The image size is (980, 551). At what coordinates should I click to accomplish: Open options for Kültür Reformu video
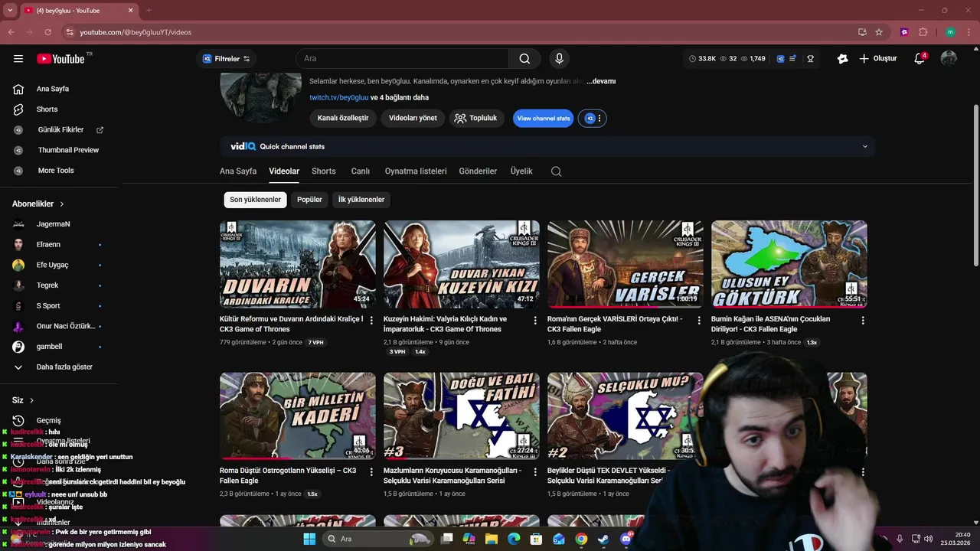(x=371, y=321)
